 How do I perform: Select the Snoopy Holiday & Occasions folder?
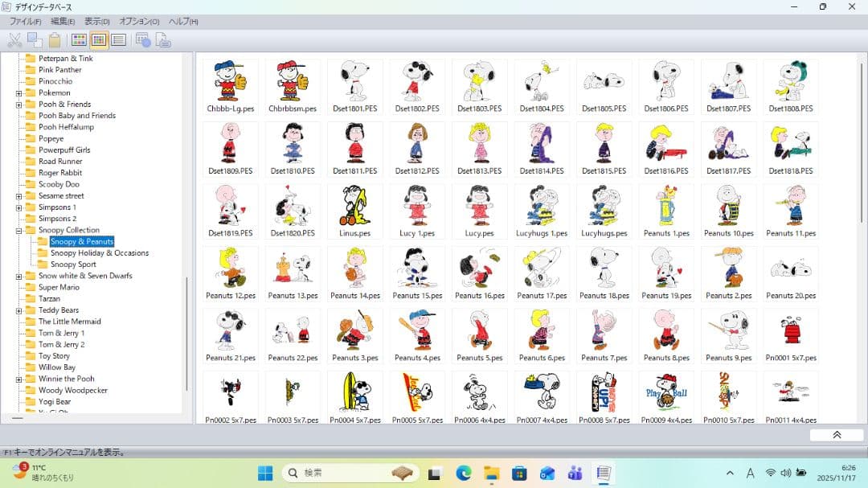tap(99, 253)
